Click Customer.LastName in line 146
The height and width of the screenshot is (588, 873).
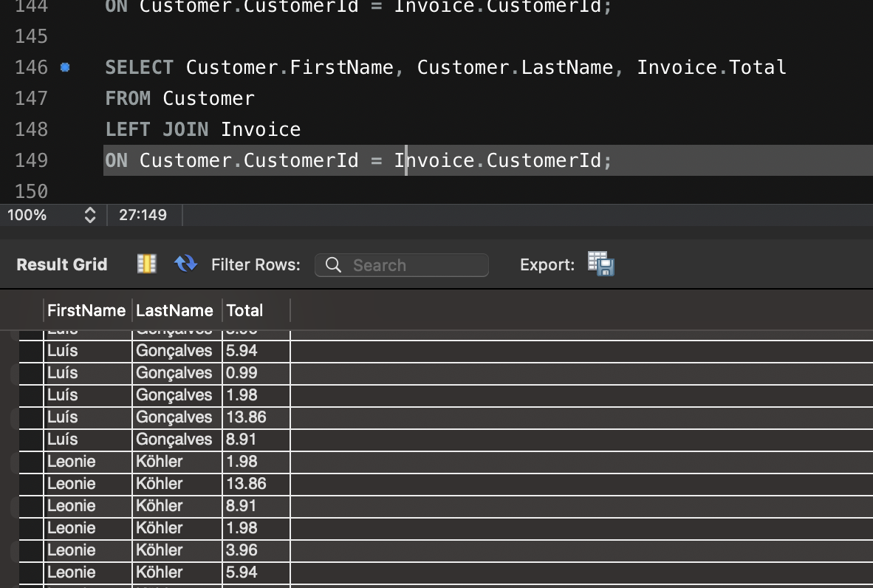coord(515,67)
